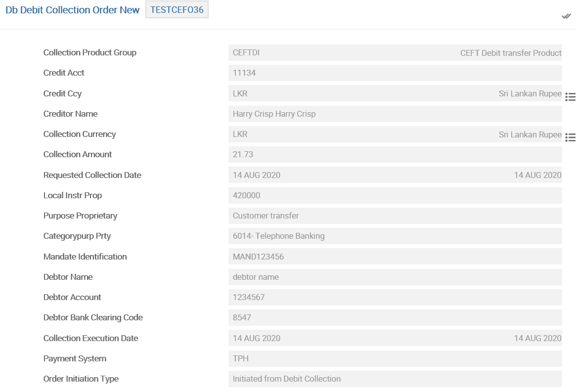
Task: Click the Collection Amount field 21.73
Action: click(x=395, y=154)
